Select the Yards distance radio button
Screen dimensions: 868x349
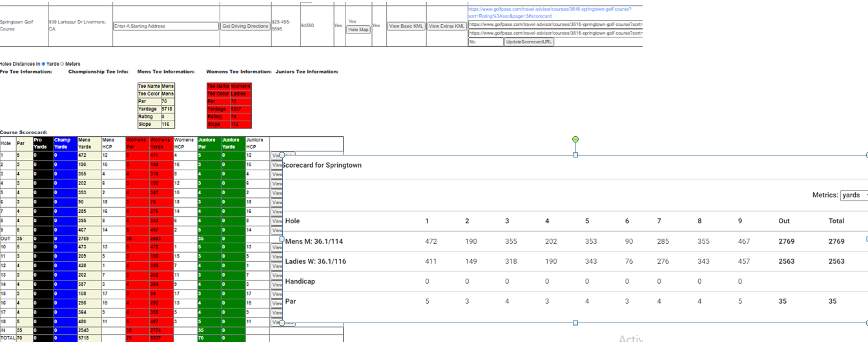(43, 64)
